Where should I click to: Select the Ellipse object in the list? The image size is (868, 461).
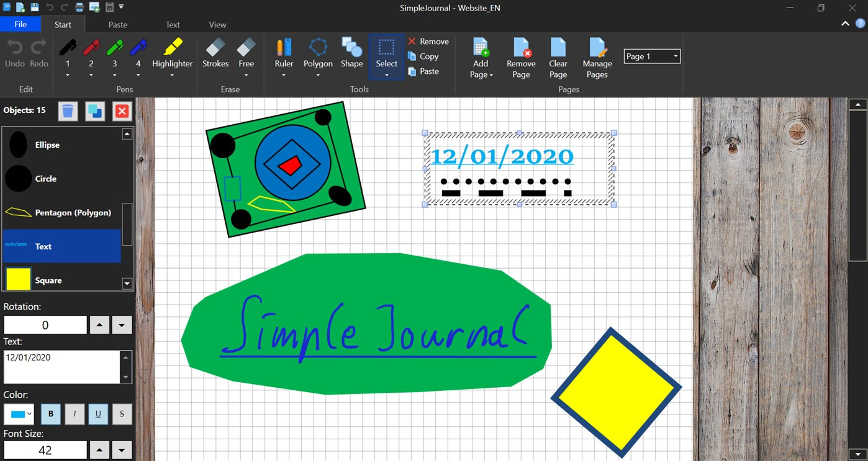[x=61, y=145]
